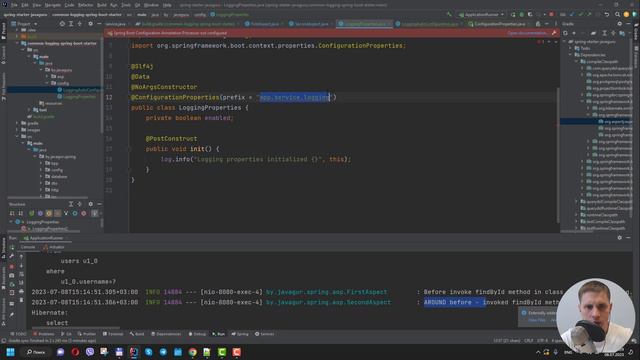The width and height of the screenshot is (640, 360).
Task: Toggle purple filter button in Structure toolbar
Action: click(x=40, y=213)
